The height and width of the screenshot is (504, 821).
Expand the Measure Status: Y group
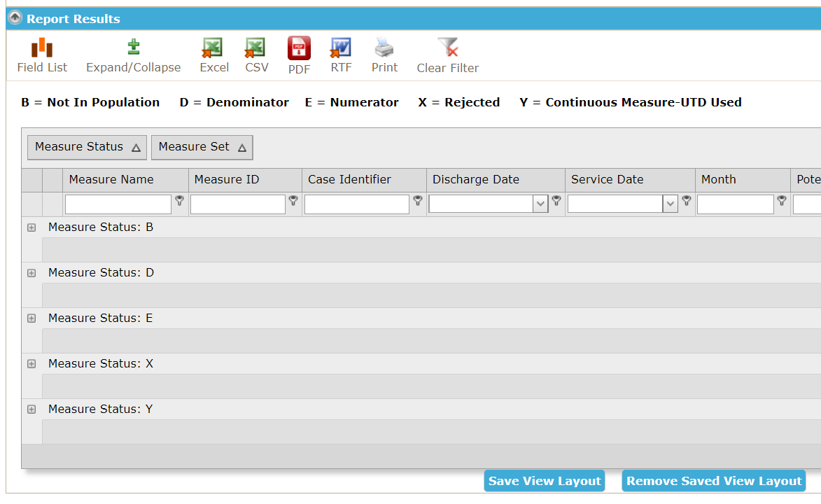point(31,409)
